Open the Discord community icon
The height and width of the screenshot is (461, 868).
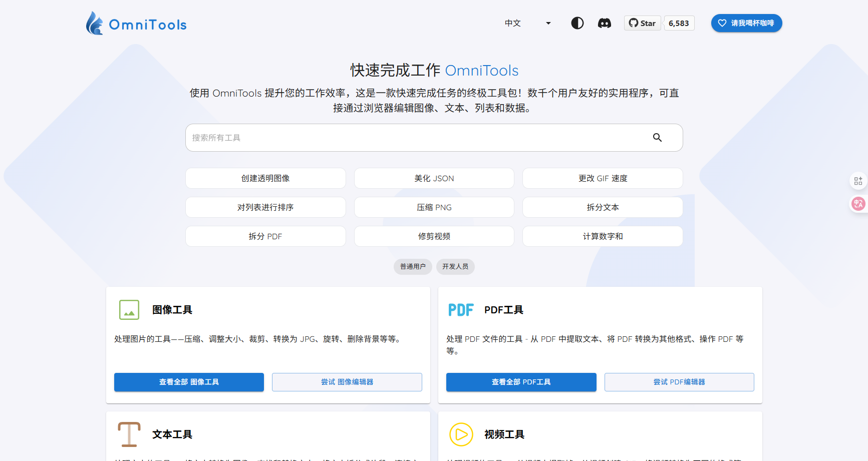604,23
